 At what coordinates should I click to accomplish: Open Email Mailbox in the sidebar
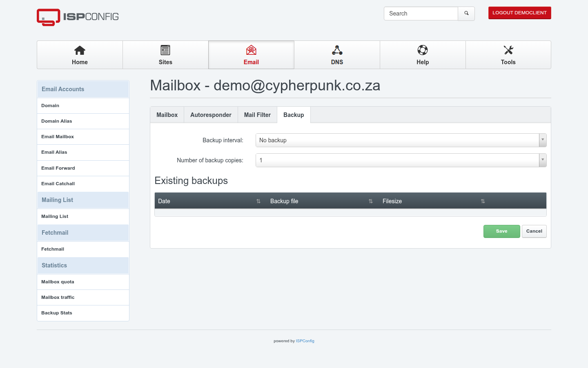click(x=83, y=137)
